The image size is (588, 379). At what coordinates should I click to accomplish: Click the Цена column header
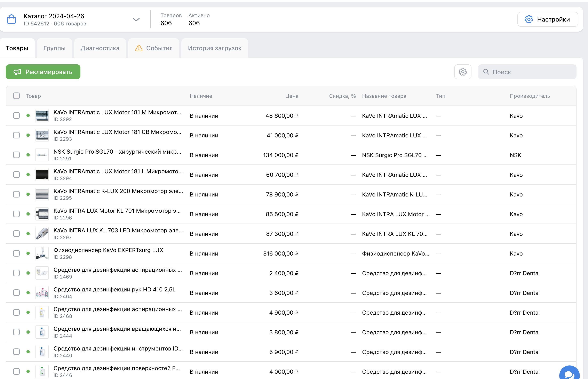pos(292,96)
